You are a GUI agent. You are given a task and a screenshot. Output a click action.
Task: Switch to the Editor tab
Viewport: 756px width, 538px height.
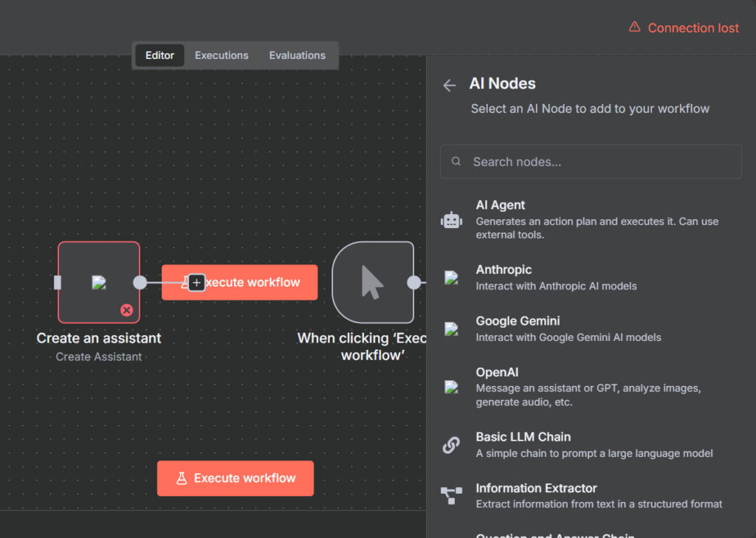pos(159,55)
